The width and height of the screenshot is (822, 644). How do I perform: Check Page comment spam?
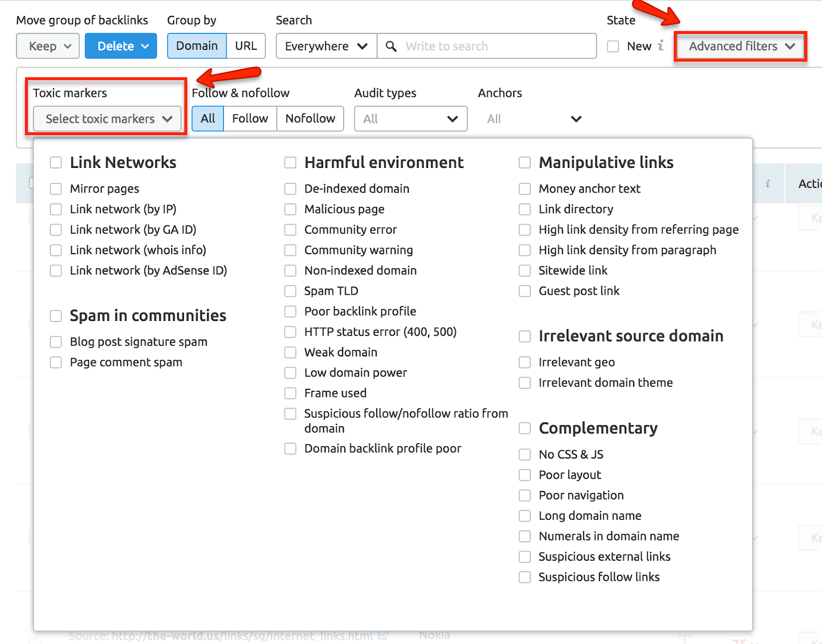[56, 363]
